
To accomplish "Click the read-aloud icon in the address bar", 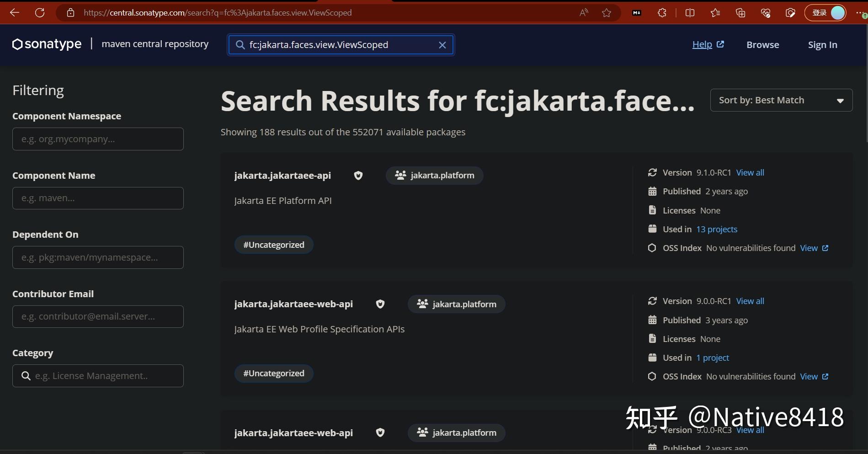I will coord(583,12).
